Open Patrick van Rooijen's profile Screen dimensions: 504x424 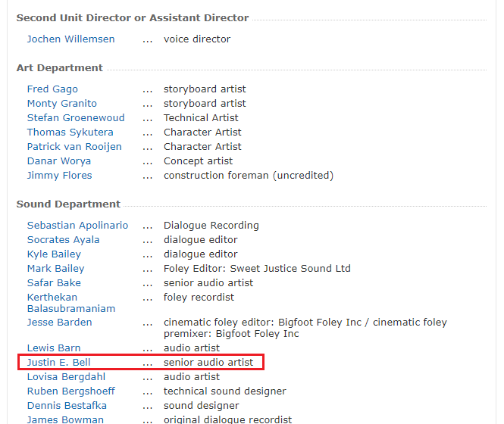(x=74, y=146)
